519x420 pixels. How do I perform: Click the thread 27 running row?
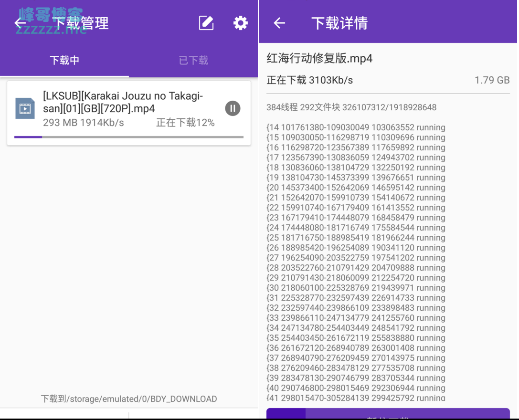pyautogui.click(x=356, y=258)
